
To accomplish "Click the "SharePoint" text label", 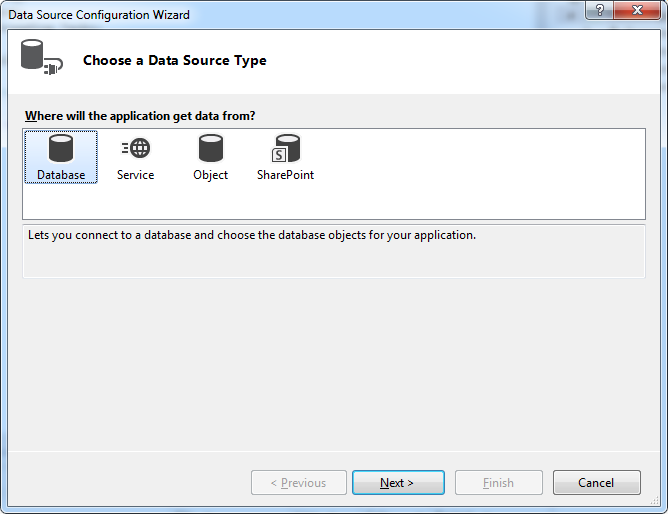I will coord(285,175).
